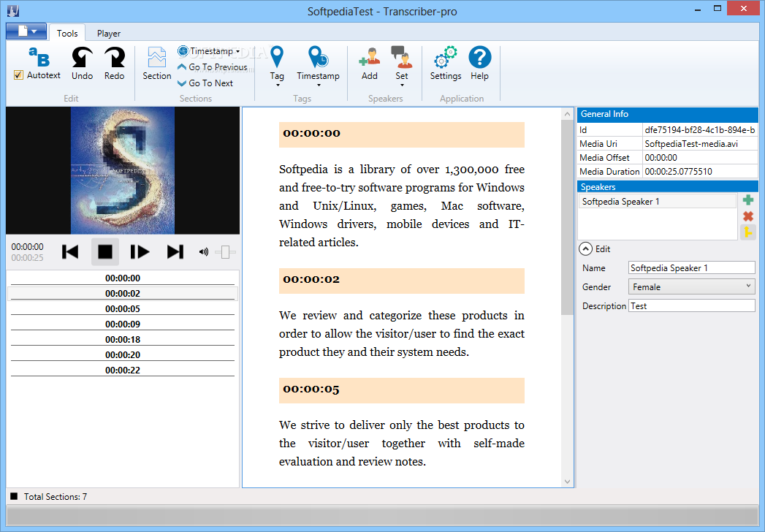Click the 00:00:02 timestamp header in transcript
This screenshot has height=532, width=765.
click(x=402, y=281)
